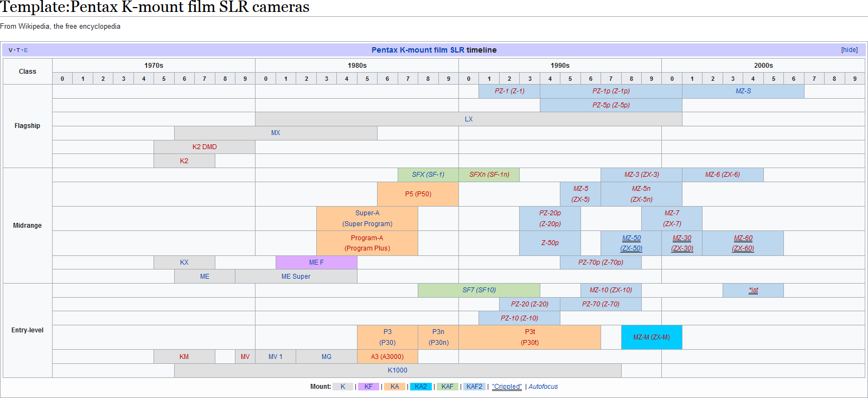The height and width of the screenshot is (398, 868).
Task: Open the MZ-30 (ZX-30) link
Action: [x=682, y=243]
